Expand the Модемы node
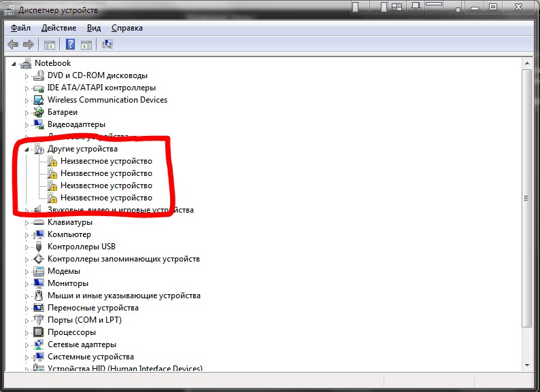 (27, 272)
